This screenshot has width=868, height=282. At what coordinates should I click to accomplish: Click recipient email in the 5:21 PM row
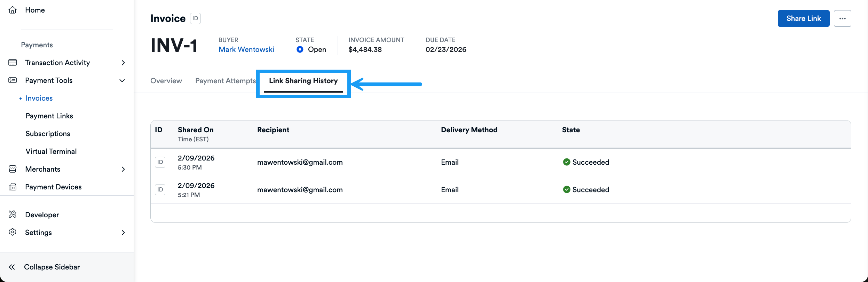point(300,190)
